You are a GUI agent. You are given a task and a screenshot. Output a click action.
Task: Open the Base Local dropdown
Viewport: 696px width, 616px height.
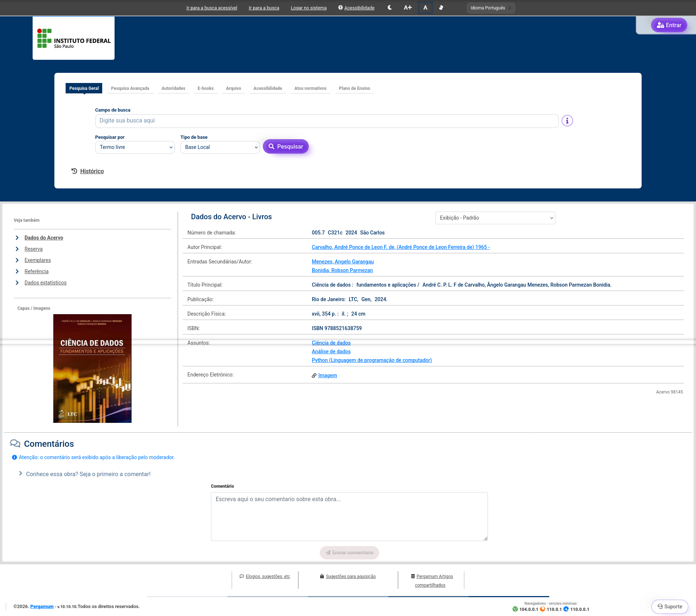pyautogui.click(x=220, y=147)
